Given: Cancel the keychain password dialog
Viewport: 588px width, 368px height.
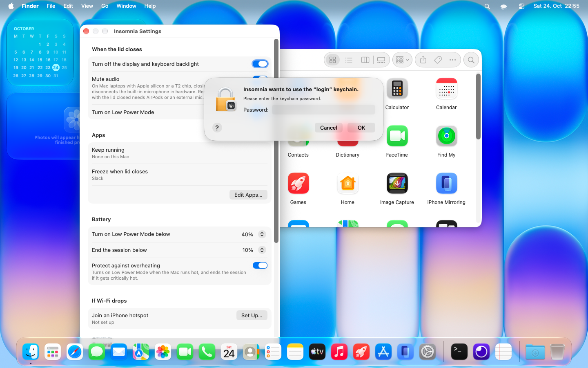Looking at the screenshot, I should point(328,128).
